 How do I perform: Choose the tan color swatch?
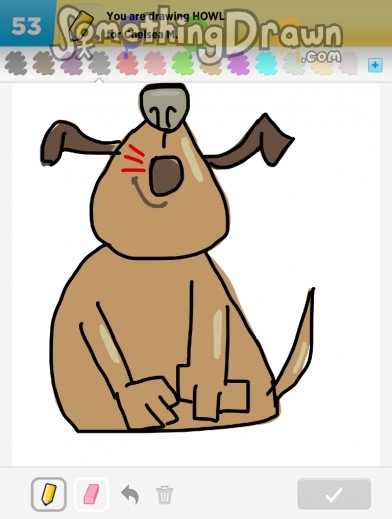[x=211, y=63]
